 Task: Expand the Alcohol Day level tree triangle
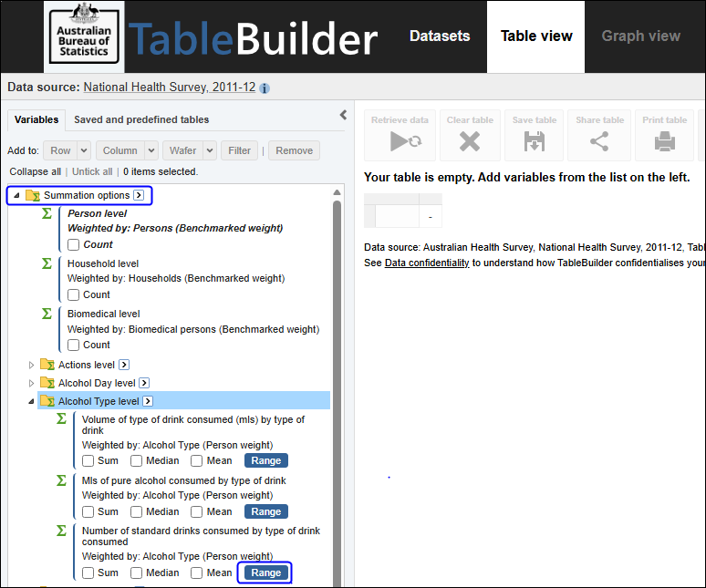pyautogui.click(x=31, y=383)
